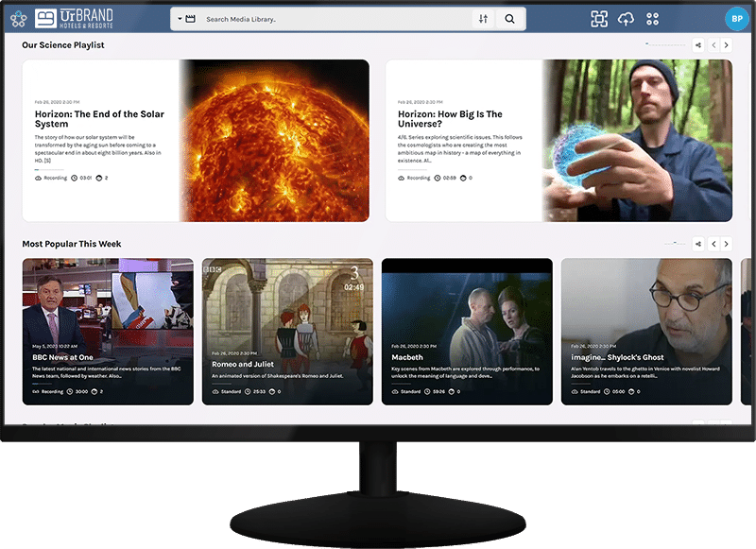Open the UrBrand Hotels & Resorts home logo

(x=75, y=19)
